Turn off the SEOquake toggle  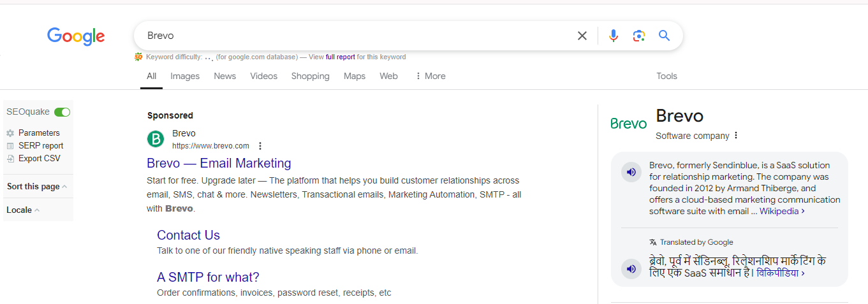(x=62, y=112)
